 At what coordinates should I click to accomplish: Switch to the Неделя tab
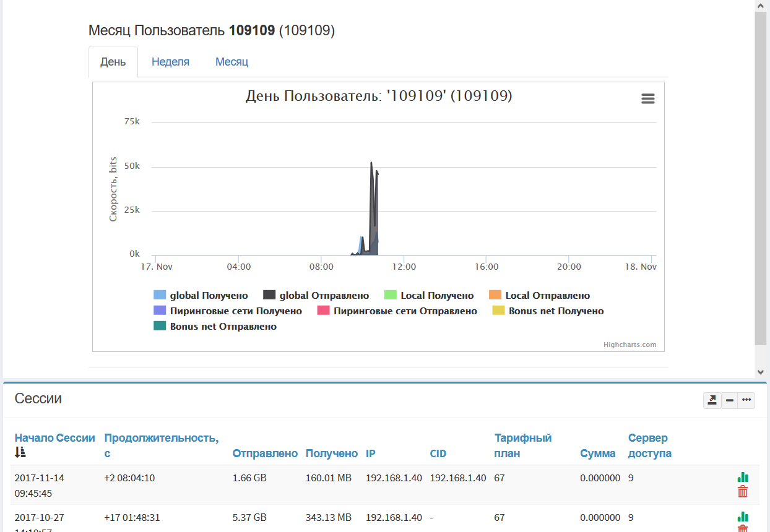pos(170,62)
